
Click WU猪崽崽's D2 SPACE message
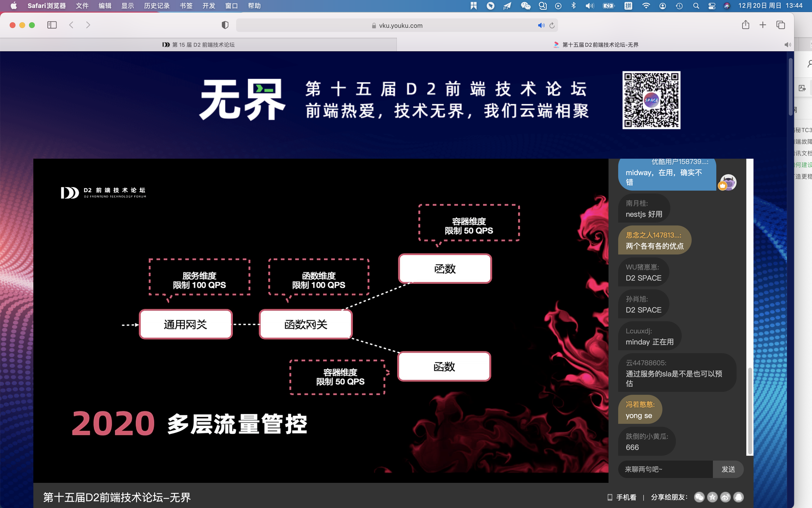click(x=644, y=272)
